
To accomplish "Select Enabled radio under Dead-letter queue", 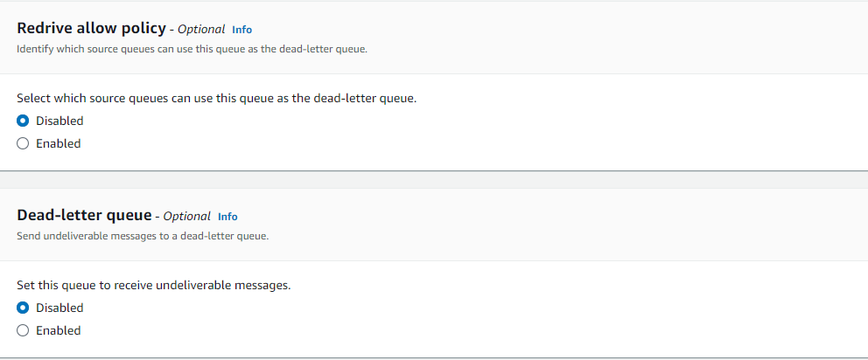I will pyautogui.click(x=23, y=330).
